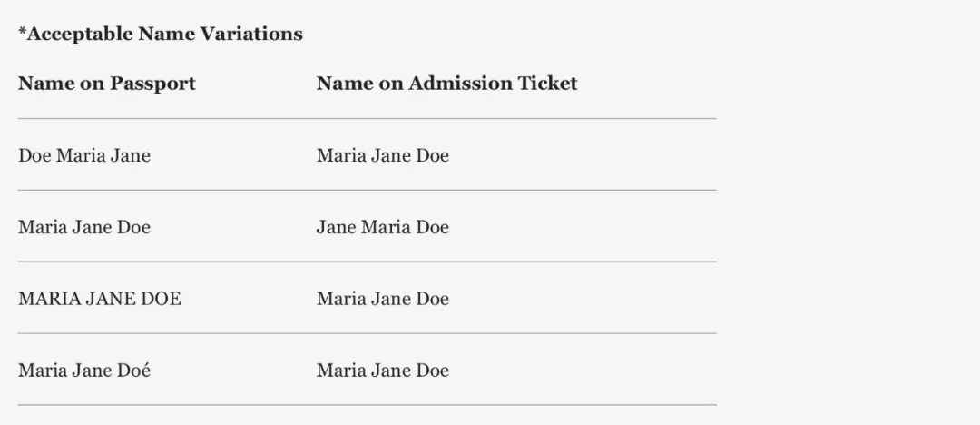
Task: Click the bottom divider under the "Doé" row
Action: [367, 404]
